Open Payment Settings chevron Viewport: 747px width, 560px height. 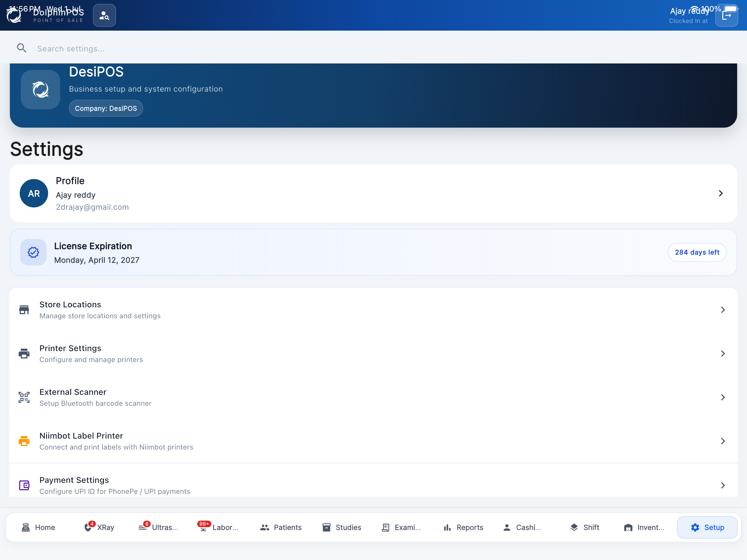[x=723, y=485]
